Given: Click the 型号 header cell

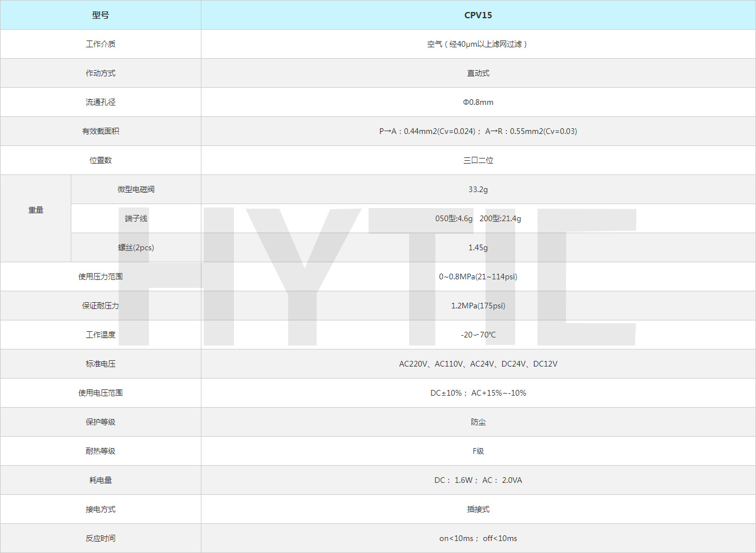Looking at the screenshot, I should [100, 15].
